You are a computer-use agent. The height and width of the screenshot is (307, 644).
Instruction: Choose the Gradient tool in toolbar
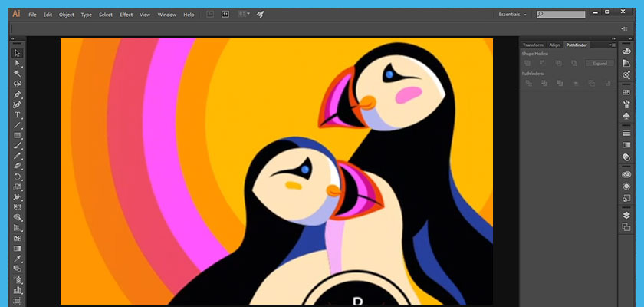(x=17, y=249)
